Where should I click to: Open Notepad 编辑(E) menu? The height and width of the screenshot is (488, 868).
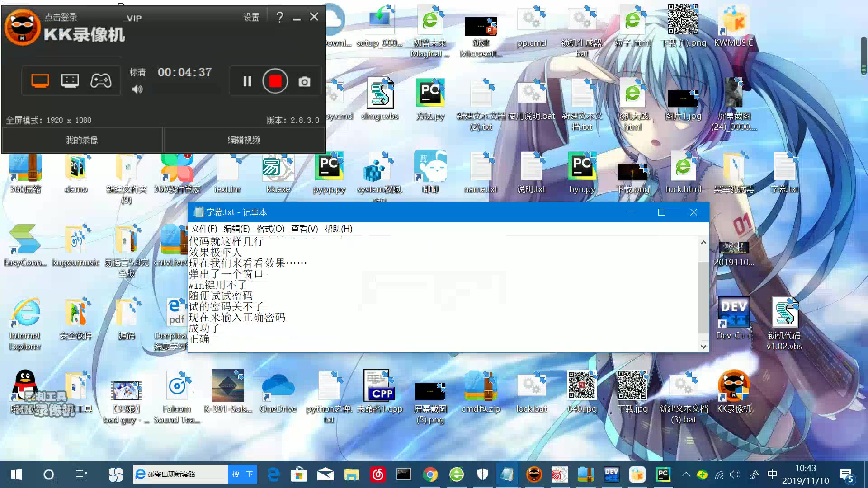tap(236, 229)
